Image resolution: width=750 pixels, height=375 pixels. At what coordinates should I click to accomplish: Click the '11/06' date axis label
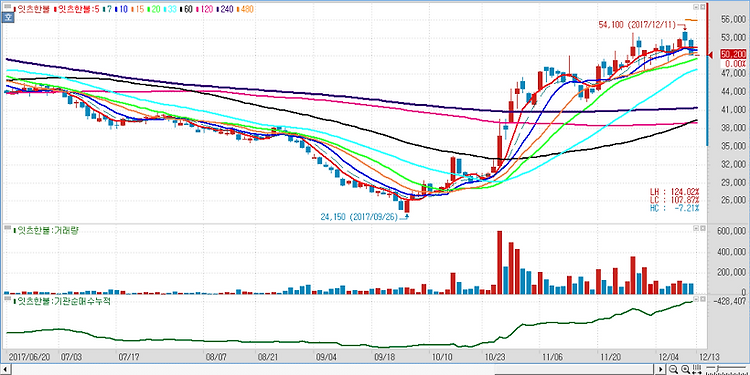(x=552, y=357)
